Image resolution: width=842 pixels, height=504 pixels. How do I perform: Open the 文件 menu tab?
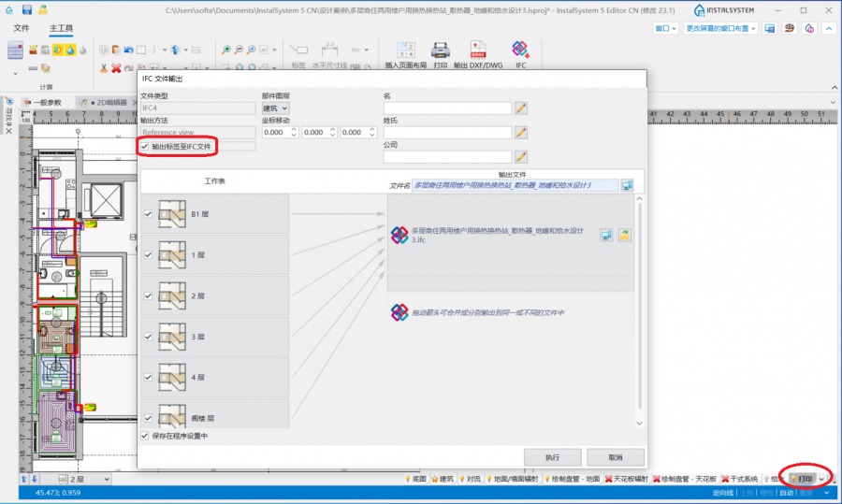[x=22, y=29]
